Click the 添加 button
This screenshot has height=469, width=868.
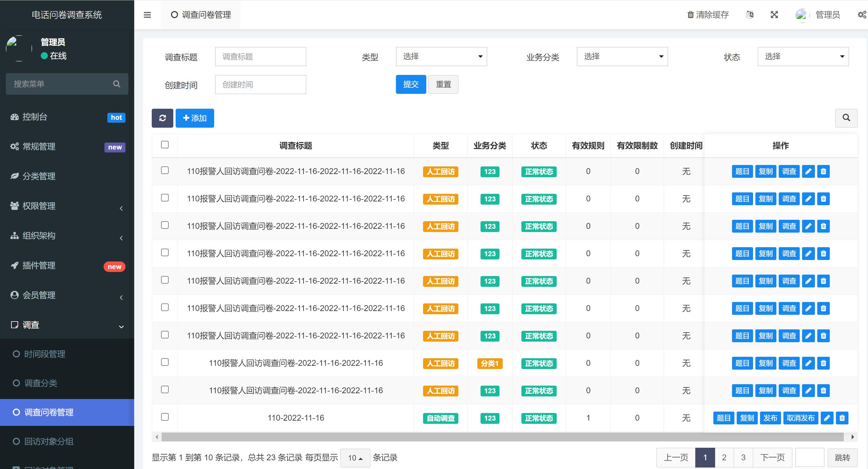coord(195,118)
